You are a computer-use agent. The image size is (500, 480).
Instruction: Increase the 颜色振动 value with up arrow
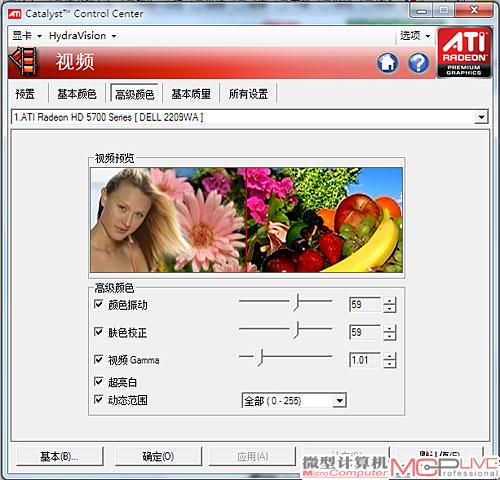pyautogui.click(x=389, y=301)
